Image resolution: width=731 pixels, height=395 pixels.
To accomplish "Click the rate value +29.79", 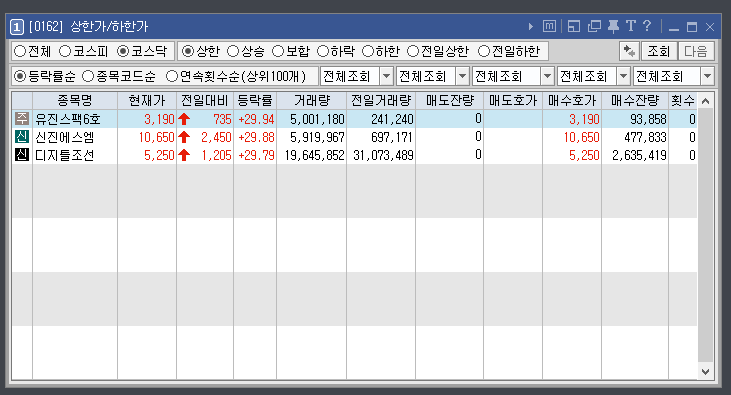I will coord(256,155).
